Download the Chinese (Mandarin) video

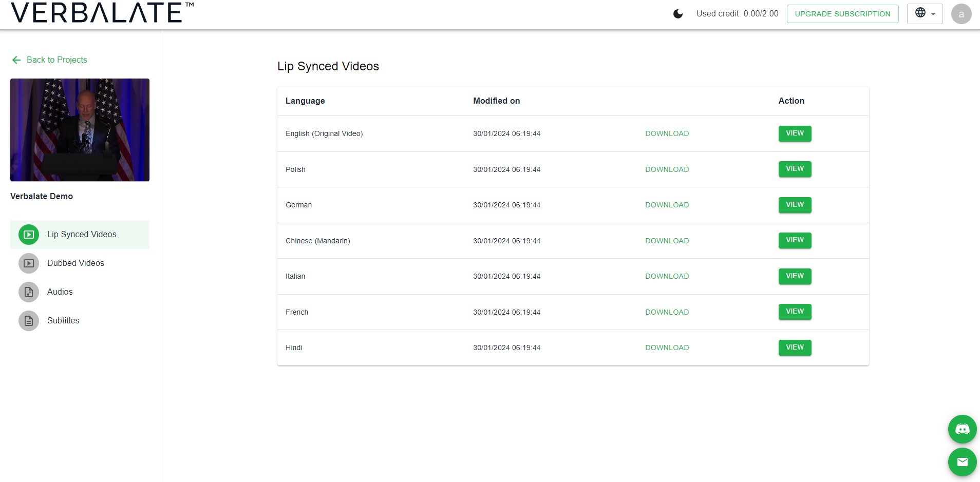667,241
